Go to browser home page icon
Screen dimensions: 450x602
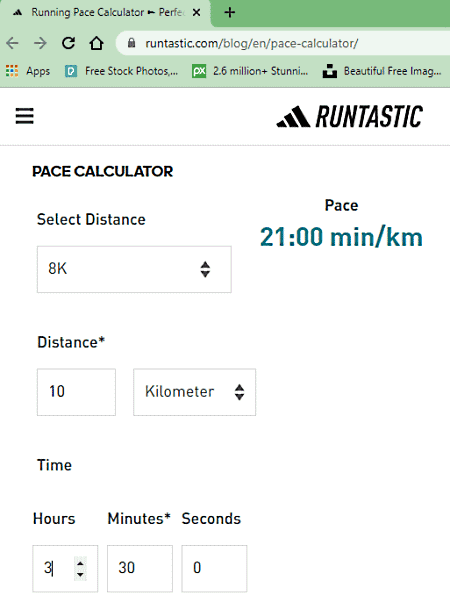click(x=96, y=43)
